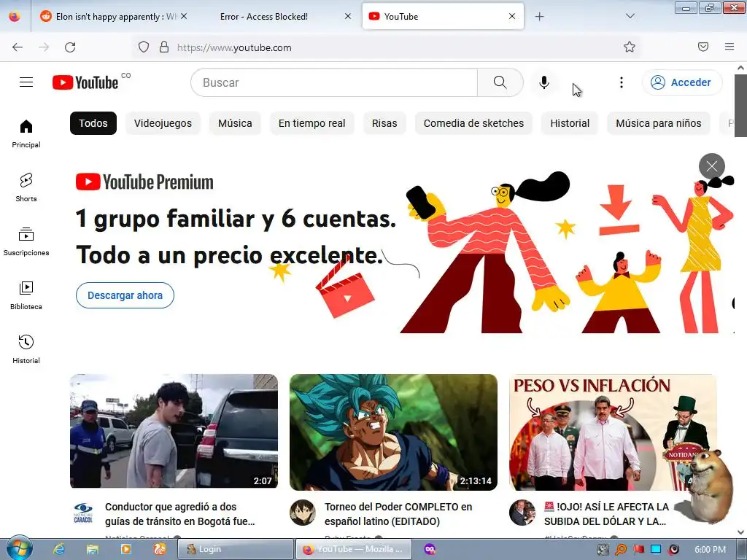Open title ASÍ LE AFECTA LA SUBIDA DEL DÓLAR
This screenshot has width=747, height=560.
pos(606,514)
